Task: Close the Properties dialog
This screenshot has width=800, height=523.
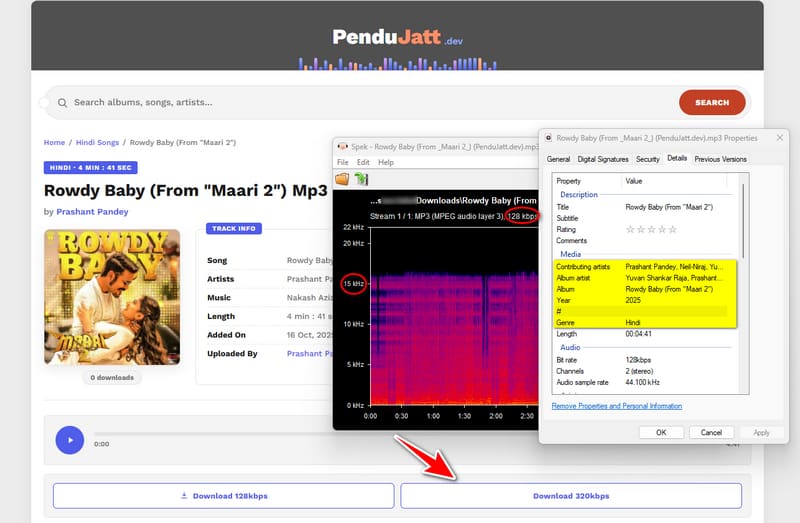Action: click(x=780, y=138)
